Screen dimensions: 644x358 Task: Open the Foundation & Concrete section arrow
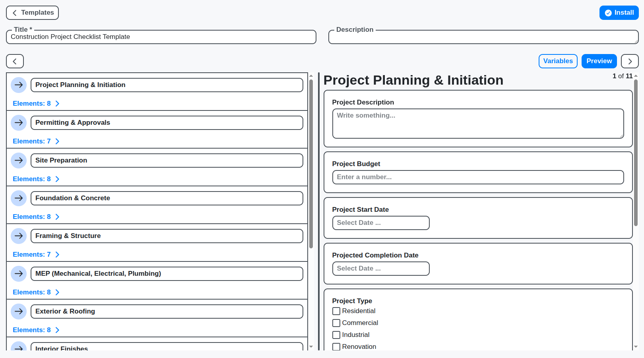19,198
